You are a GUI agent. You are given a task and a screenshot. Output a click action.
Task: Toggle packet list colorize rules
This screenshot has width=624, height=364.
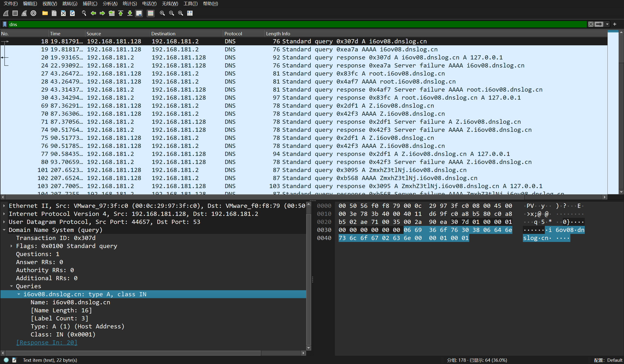coord(150,13)
